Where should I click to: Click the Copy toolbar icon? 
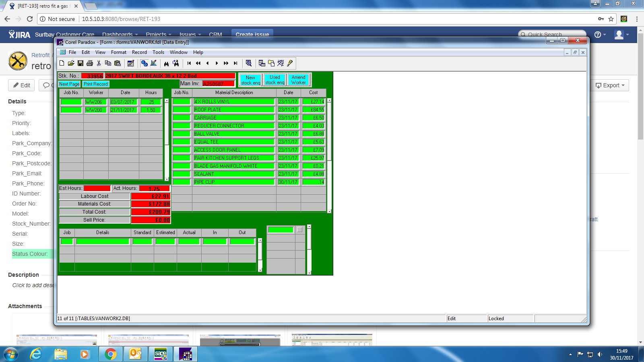tap(108, 63)
